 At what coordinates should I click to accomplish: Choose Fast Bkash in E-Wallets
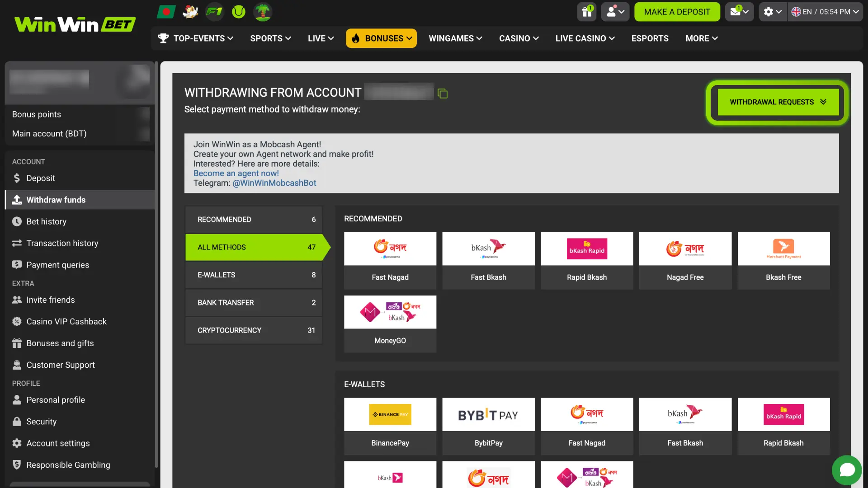coord(685,427)
